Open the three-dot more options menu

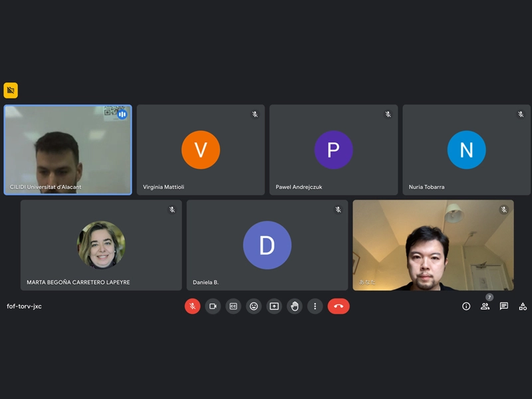tap(315, 307)
